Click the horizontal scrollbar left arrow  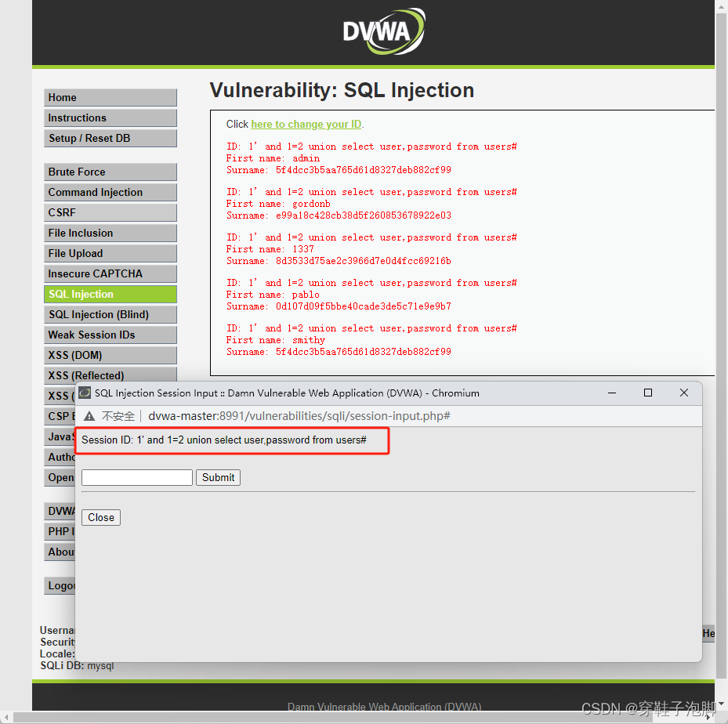6,717
